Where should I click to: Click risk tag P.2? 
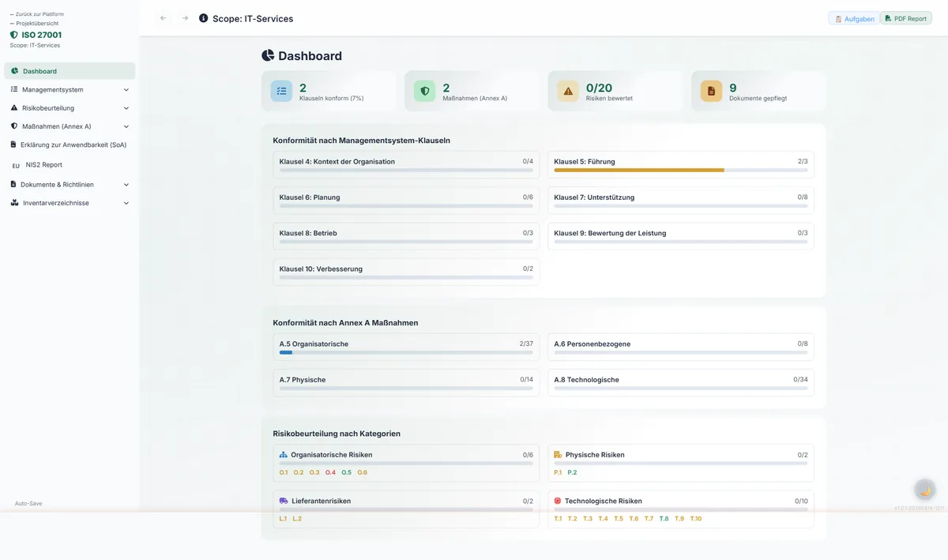[x=572, y=472]
